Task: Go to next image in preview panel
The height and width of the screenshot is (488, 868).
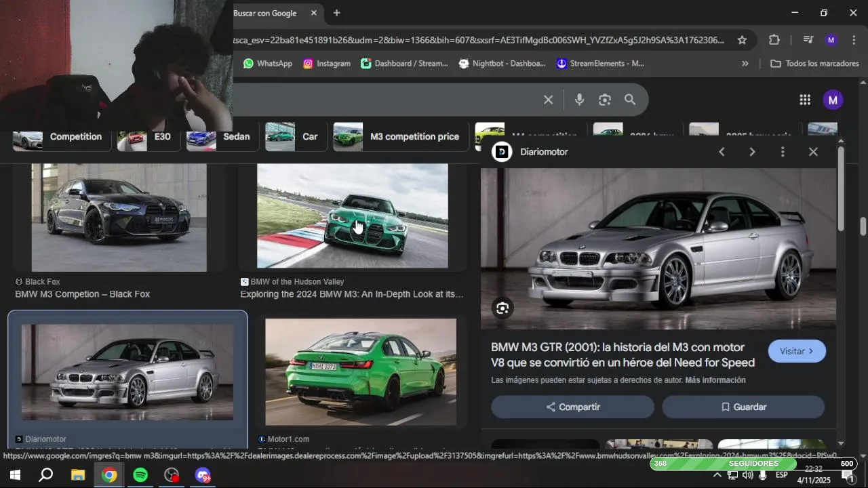Action: coord(752,152)
